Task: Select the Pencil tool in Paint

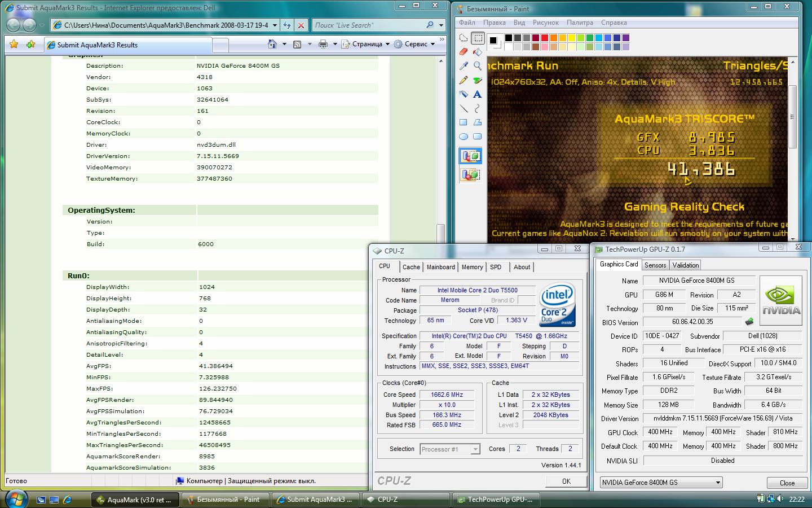Action: 464,80
